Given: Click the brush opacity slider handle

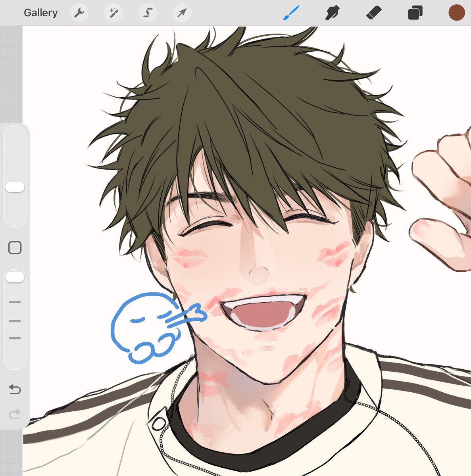Looking at the screenshot, I should point(15,277).
